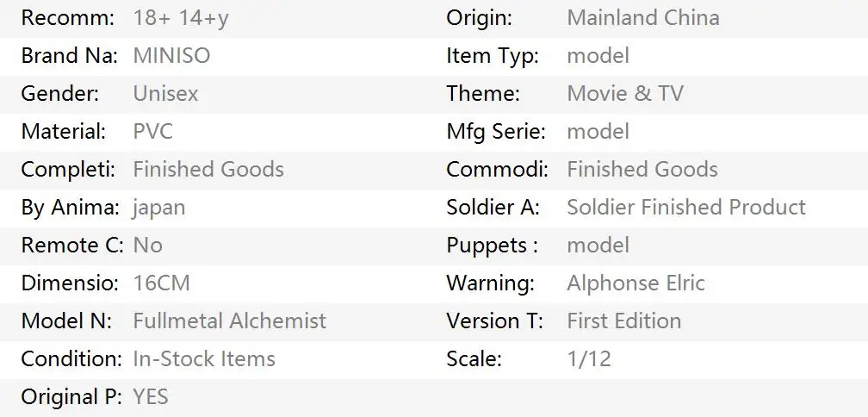
Task: Select the japan animation source value
Action: 159,208
